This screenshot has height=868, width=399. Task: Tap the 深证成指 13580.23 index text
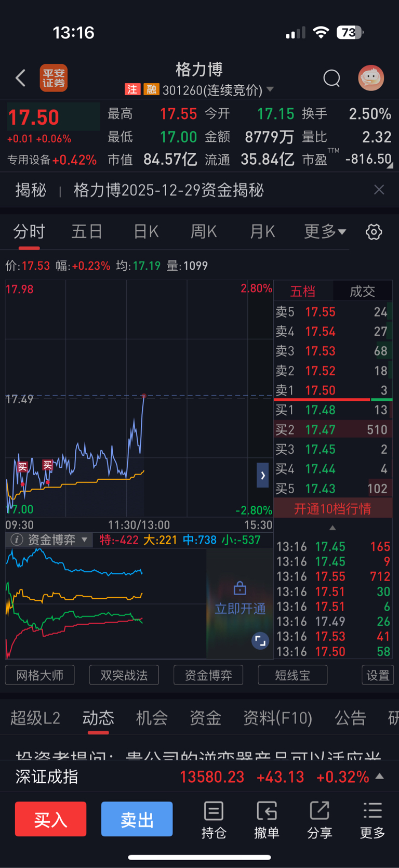(130, 777)
